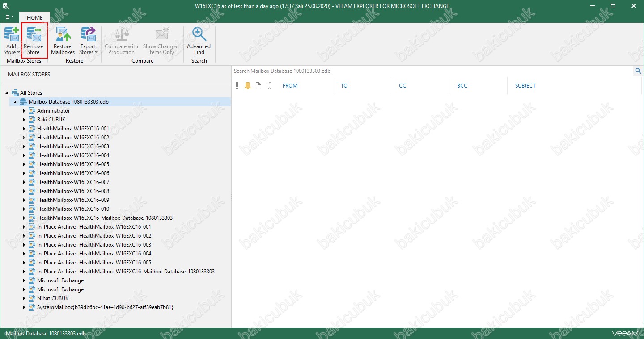The height and width of the screenshot is (339, 644).
Task: Sort by the FROM column header
Action: pyautogui.click(x=290, y=86)
